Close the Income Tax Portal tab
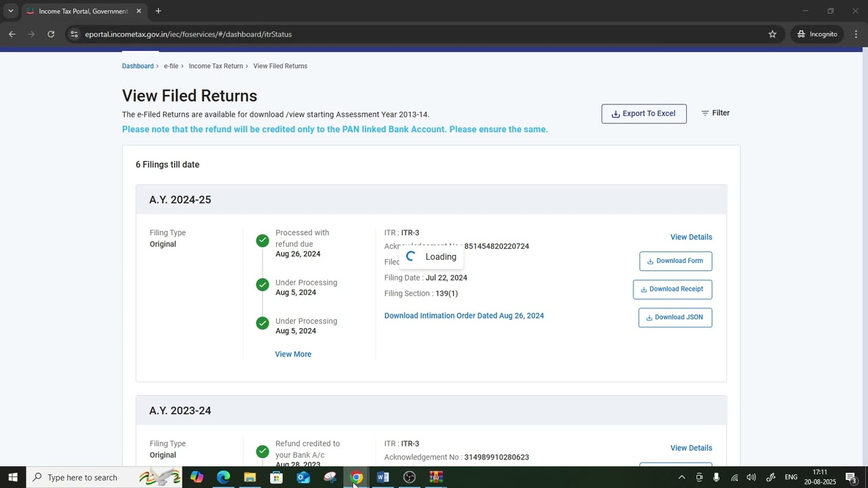 (x=139, y=11)
